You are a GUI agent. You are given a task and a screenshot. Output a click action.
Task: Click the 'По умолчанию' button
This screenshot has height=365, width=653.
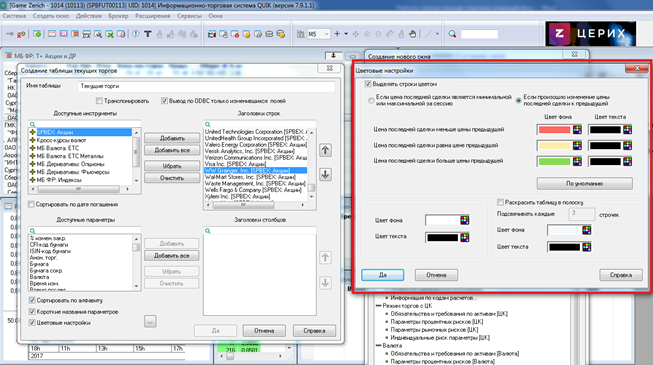pos(584,183)
